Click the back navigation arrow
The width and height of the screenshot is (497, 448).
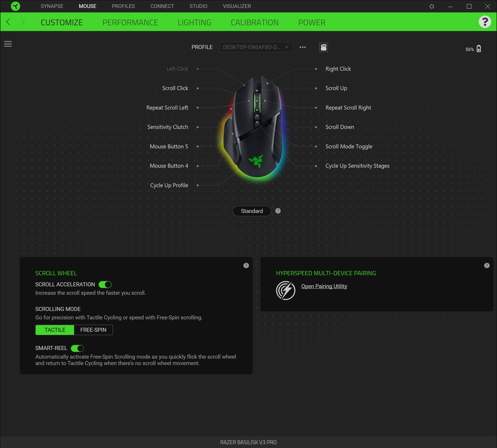(8, 22)
